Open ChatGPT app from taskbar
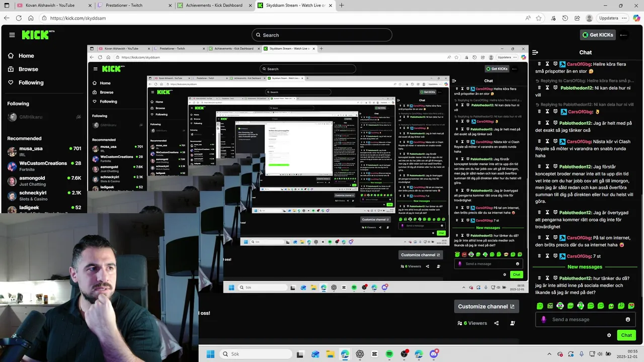 coord(360,354)
